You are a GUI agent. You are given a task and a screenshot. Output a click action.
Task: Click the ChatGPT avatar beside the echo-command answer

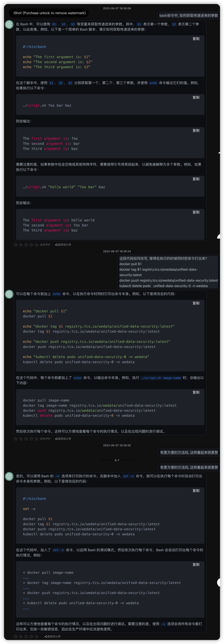tap(9, 294)
